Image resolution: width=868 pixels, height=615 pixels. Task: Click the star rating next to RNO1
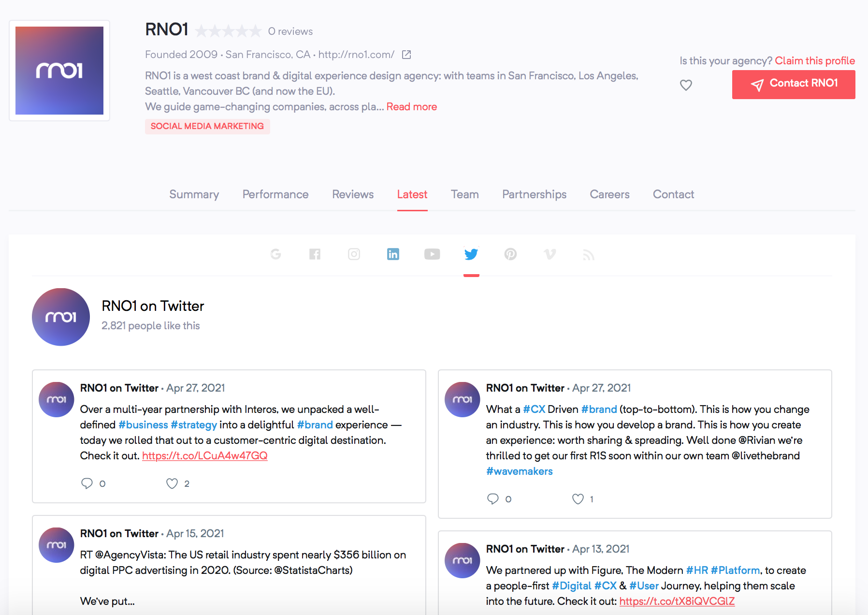coord(228,31)
